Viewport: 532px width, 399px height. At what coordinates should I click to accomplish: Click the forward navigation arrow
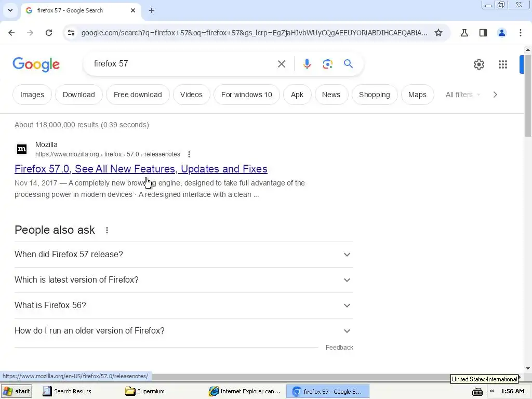pyautogui.click(x=30, y=33)
